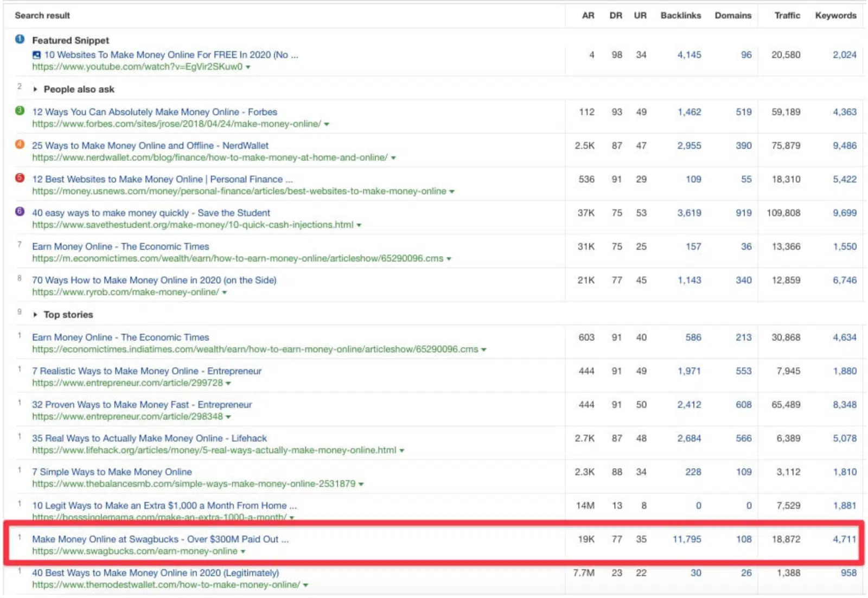This screenshot has height=598, width=868.
Task: Click the video icon beside YouTube result title
Action: [x=36, y=55]
